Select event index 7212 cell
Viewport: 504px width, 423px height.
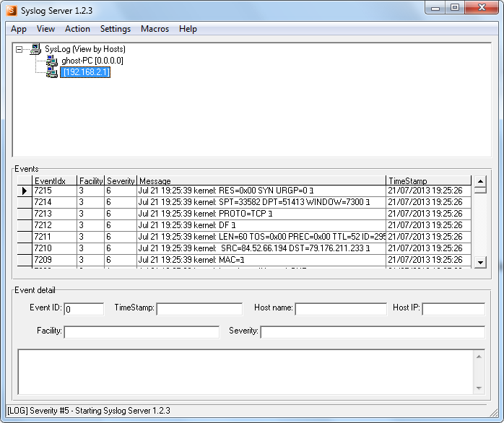(x=55, y=226)
